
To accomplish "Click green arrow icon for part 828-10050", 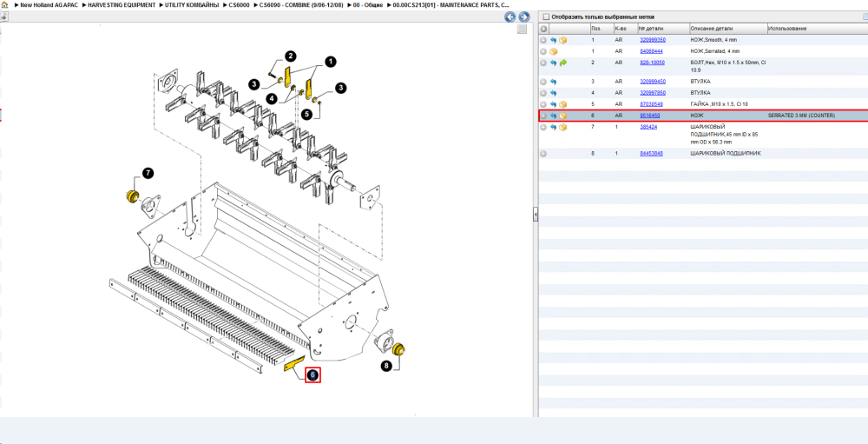I will pos(563,63).
